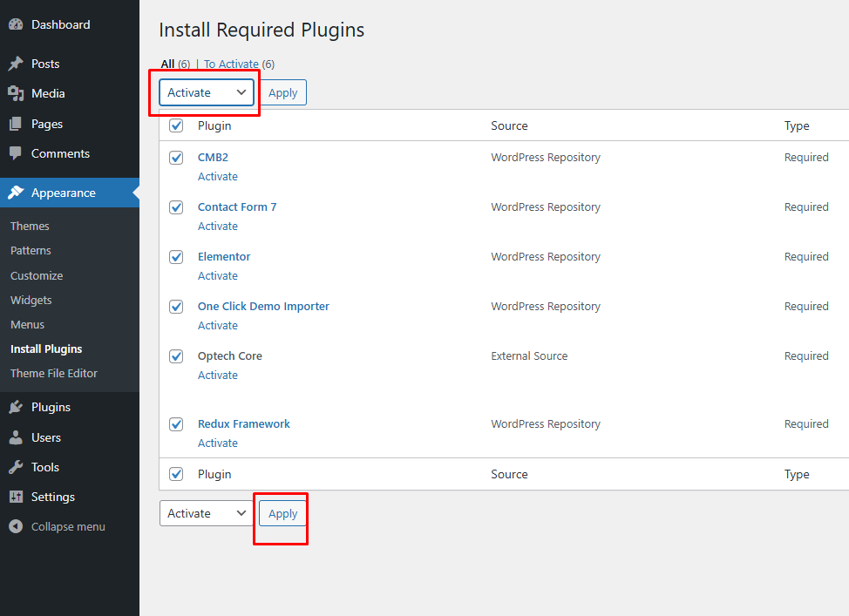Open Comments via the speech bubble icon
The height and width of the screenshot is (616, 849).
coord(16,153)
